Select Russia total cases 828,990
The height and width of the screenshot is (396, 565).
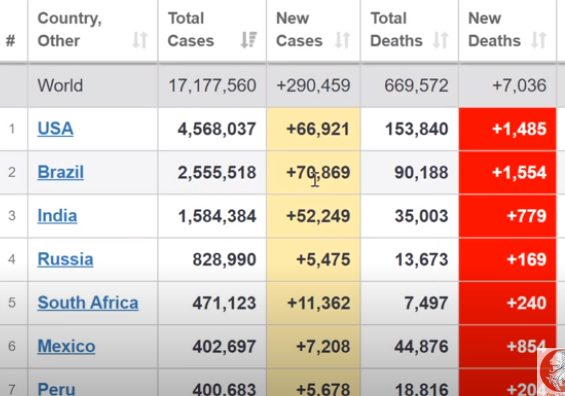coord(224,259)
